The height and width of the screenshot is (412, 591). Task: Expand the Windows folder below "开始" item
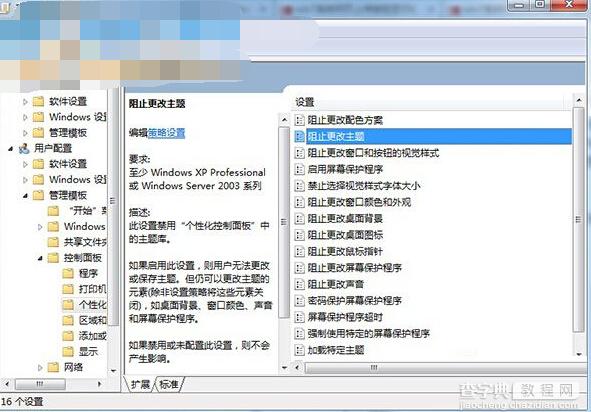coord(40,227)
